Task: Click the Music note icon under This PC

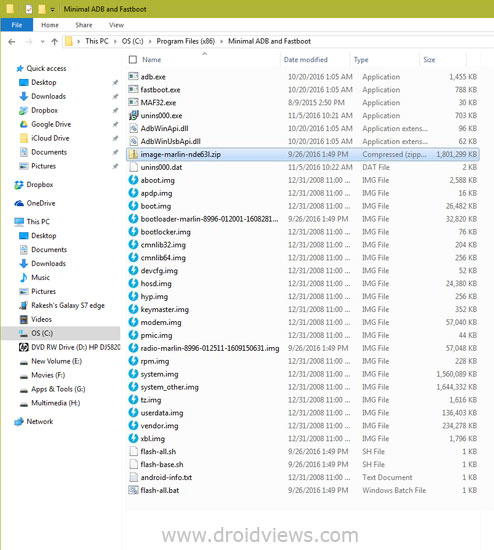Action: (x=24, y=277)
